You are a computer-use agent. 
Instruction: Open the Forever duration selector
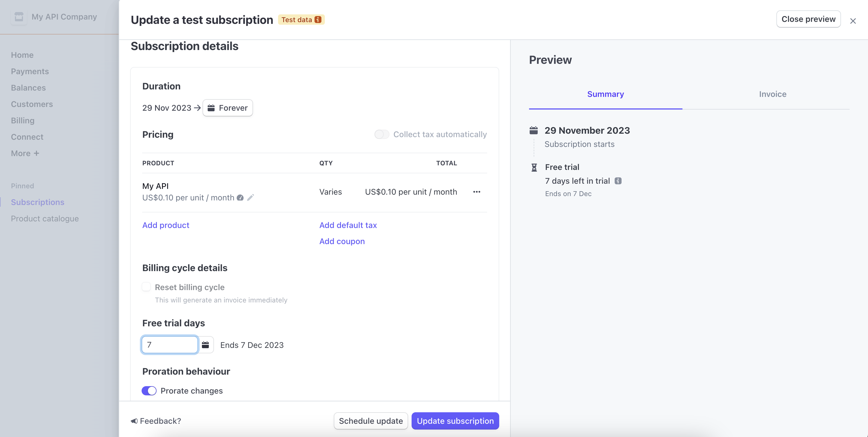pyautogui.click(x=227, y=108)
